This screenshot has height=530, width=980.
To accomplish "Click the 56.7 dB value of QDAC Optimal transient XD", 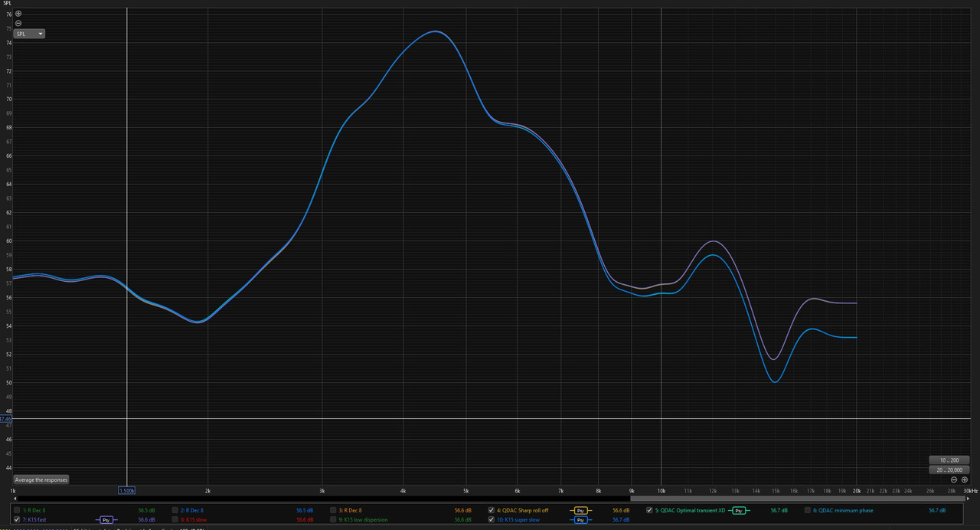I will (x=779, y=510).
